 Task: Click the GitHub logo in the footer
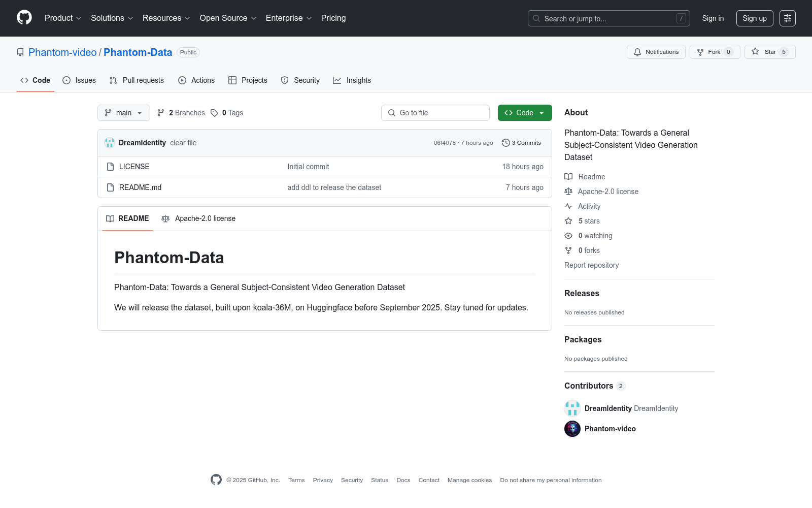pyautogui.click(x=216, y=480)
